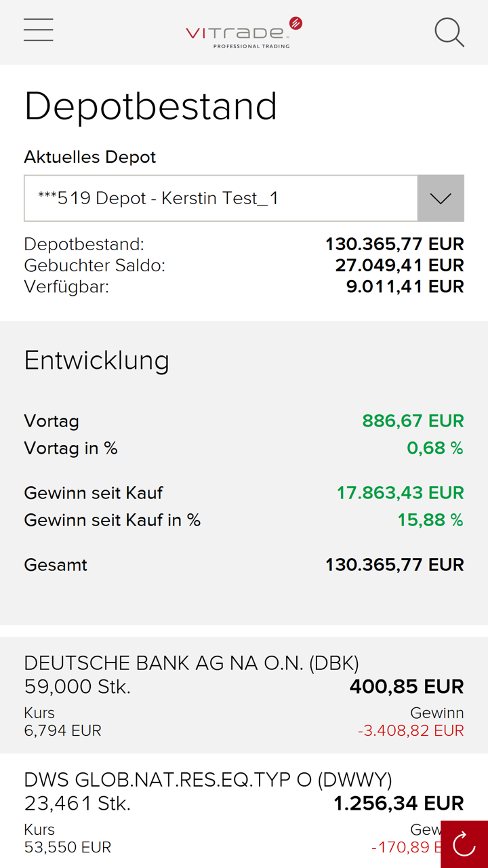Tap the Gesamt 130.365,77 EUR total
The image size is (488, 868).
(394, 564)
